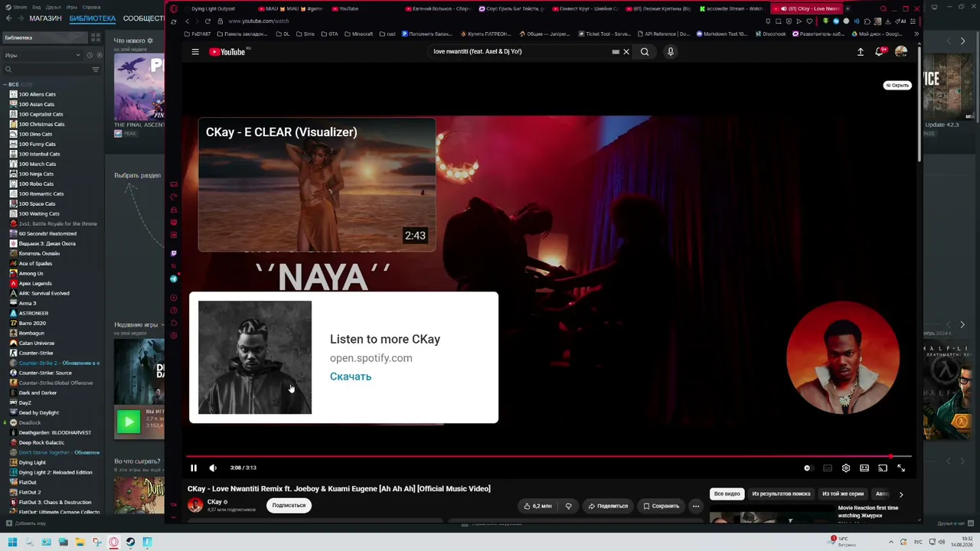Sort Steam games by recent clock icon

coord(90,55)
